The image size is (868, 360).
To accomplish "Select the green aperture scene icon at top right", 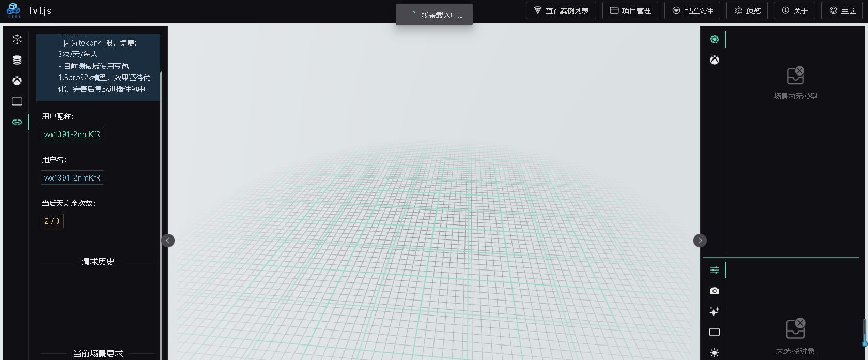I will pos(715,39).
